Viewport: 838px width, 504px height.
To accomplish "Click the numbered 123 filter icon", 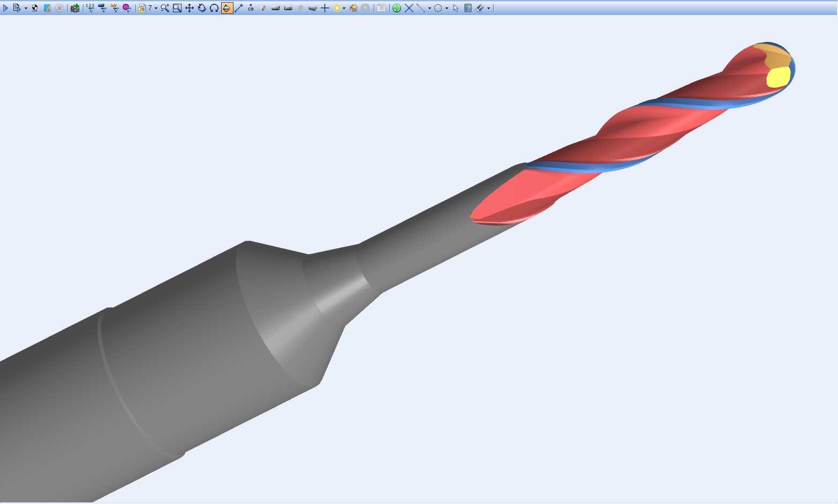I will [x=90, y=8].
